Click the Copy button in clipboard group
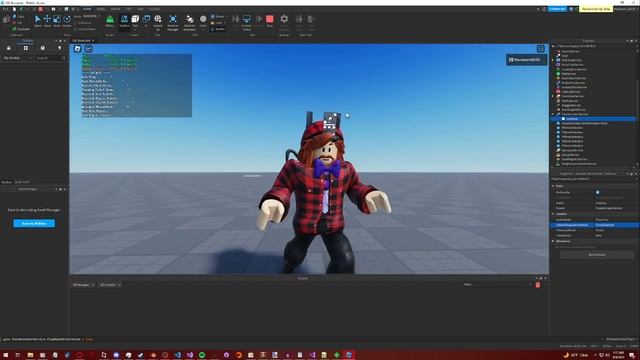Viewport: 640px width, 360px height. (x=18, y=17)
